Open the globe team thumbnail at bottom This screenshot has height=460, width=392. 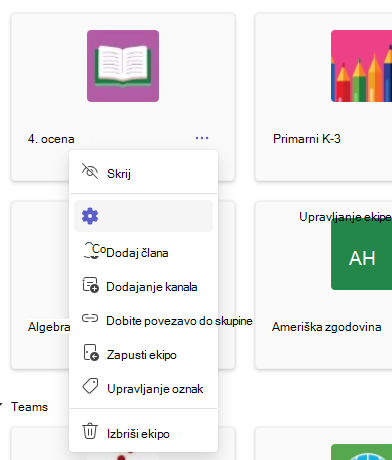pyautogui.click(x=361, y=452)
